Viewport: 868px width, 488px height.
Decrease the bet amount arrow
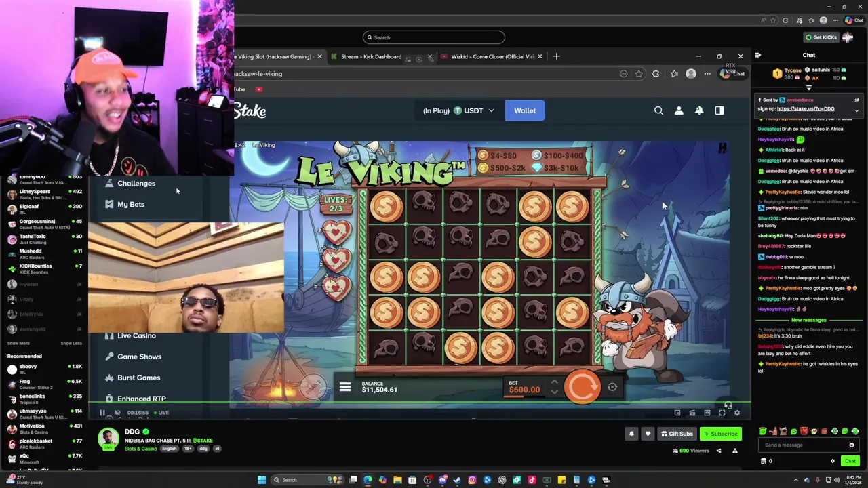click(x=554, y=392)
